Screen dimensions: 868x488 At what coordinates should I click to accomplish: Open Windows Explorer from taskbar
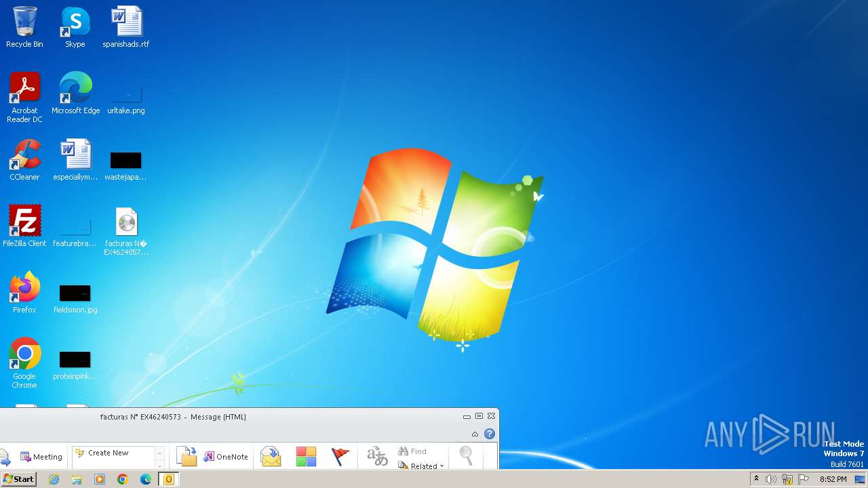click(x=77, y=479)
